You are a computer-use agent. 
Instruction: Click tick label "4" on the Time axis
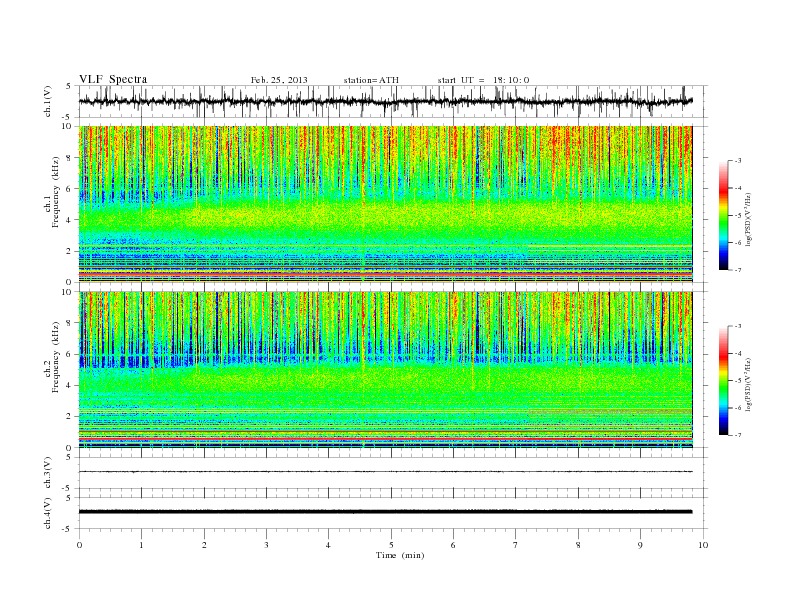(x=328, y=545)
